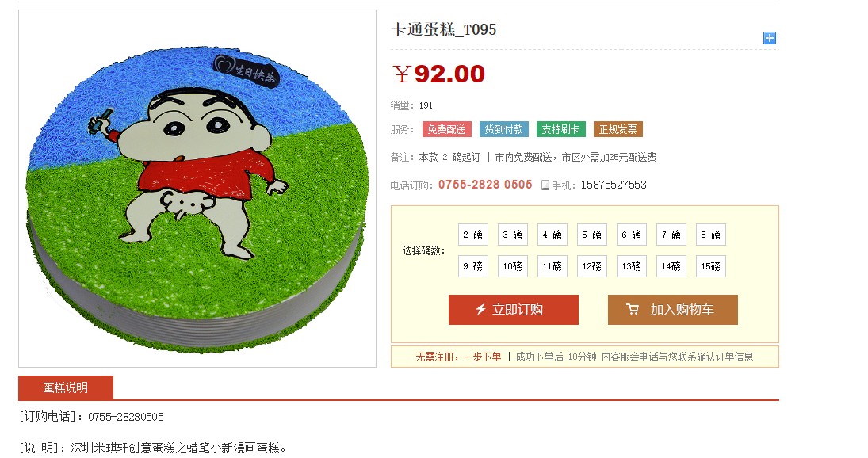
Task: Choose the 8 磅 cake size
Action: (x=711, y=235)
